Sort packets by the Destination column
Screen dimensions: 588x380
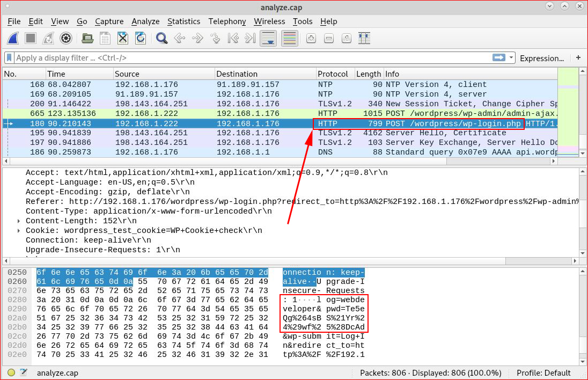tap(266, 74)
